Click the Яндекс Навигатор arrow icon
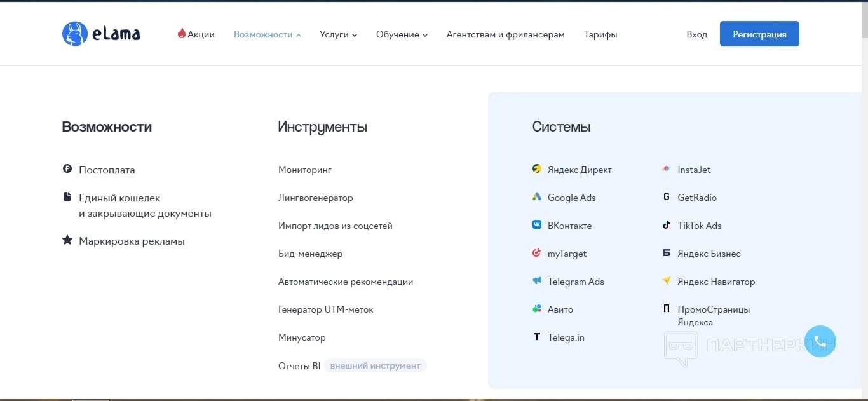The width and height of the screenshot is (868, 401). (x=667, y=280)
